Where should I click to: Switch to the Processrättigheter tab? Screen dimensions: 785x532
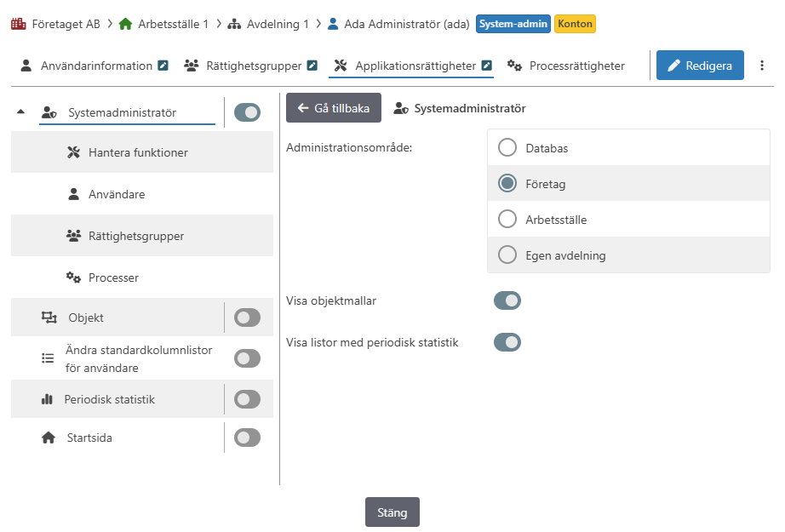(x=565, y=66)
